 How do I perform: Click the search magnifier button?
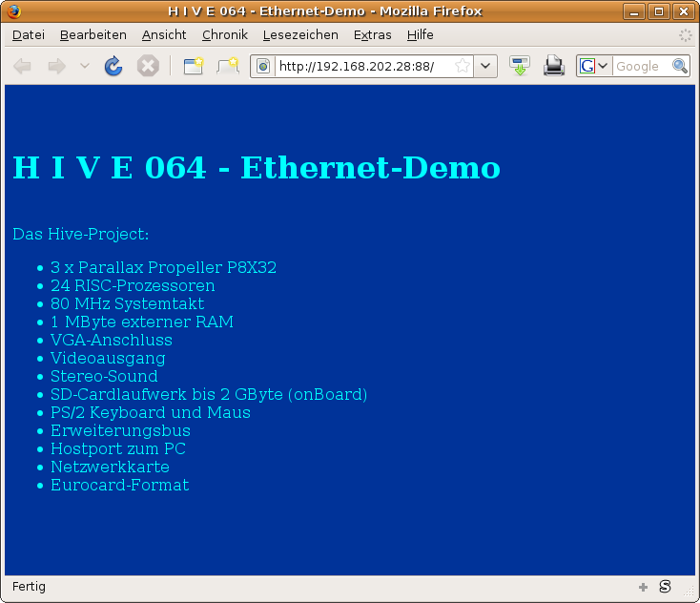680,66
